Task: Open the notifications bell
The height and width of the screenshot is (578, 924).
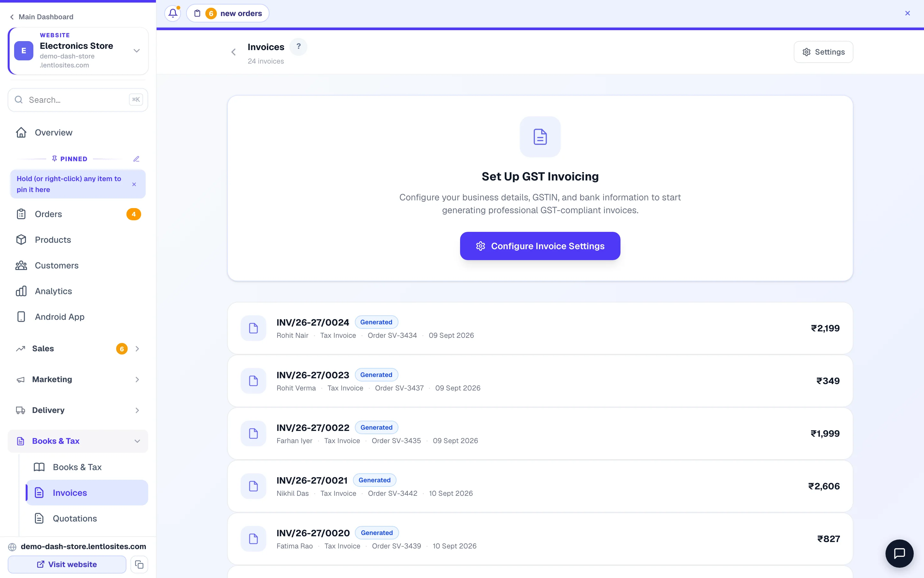Action: [173, 13]
